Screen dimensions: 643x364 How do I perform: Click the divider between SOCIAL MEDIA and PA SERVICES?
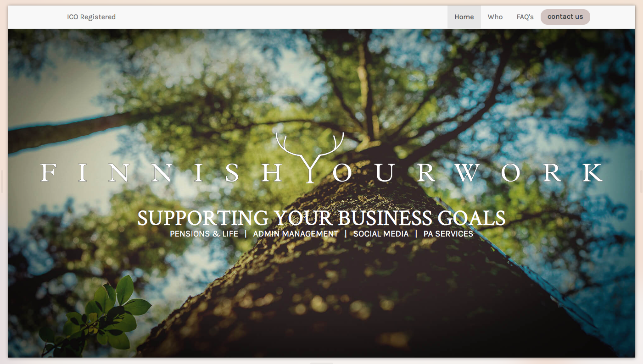coord(416,234)
